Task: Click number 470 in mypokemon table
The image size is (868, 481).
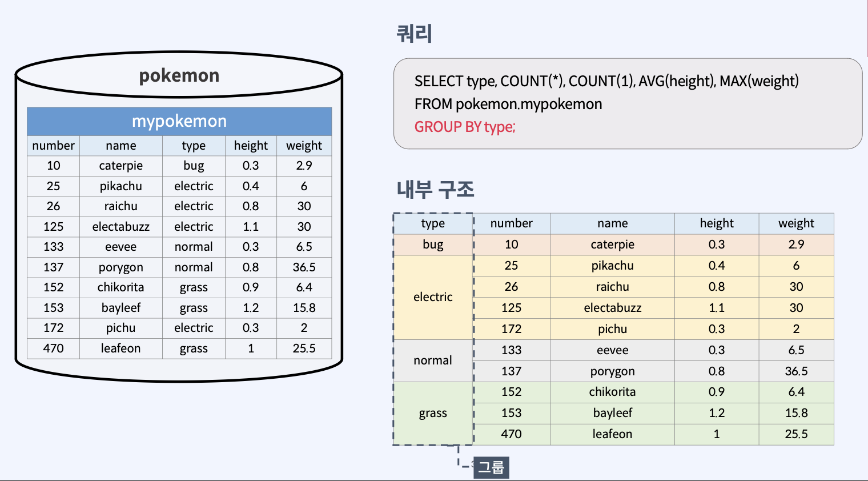Action: coord(53,348)
